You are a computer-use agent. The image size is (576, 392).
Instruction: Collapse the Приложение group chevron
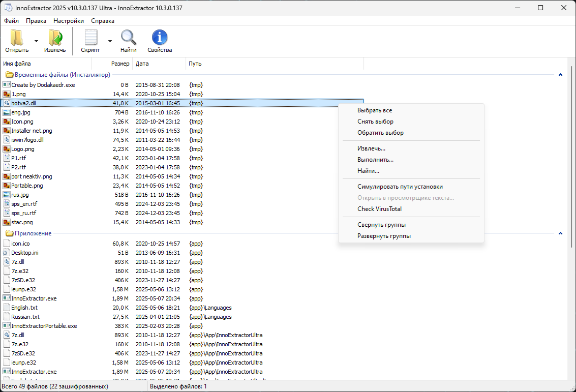tap(560, 234)
